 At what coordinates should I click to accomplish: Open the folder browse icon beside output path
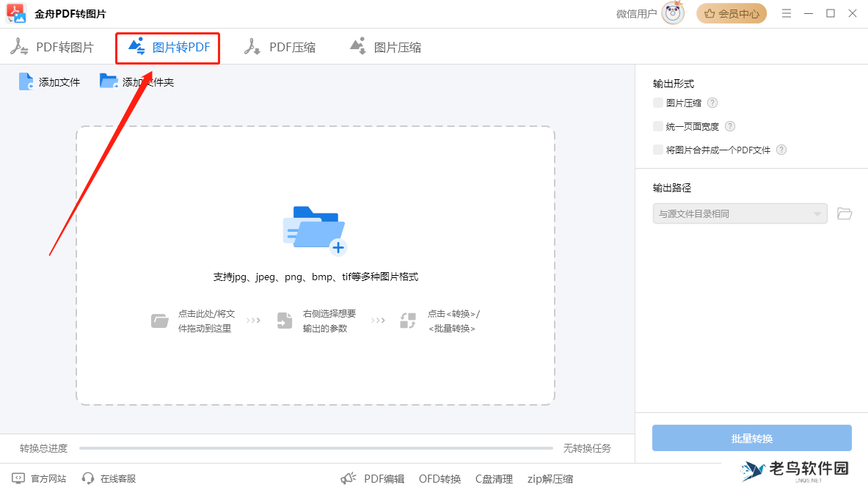tap(844, 213)
